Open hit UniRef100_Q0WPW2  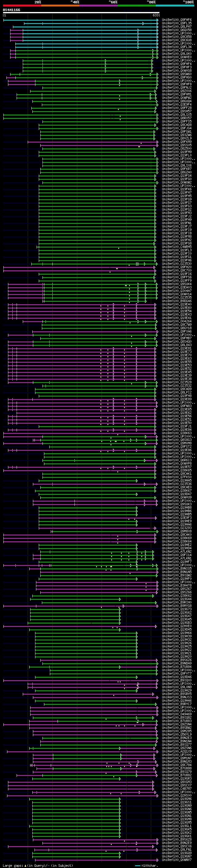coord(177,98)
